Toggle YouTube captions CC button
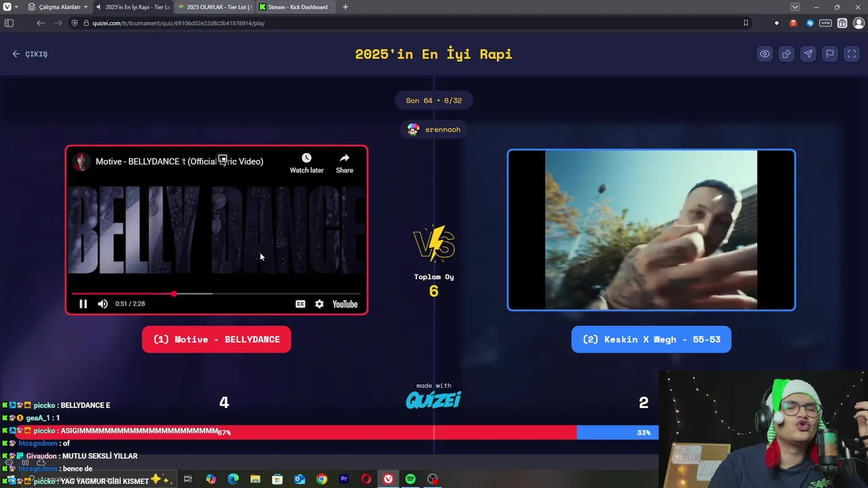This screenshot has height=488, width=868. coord(300,304)
